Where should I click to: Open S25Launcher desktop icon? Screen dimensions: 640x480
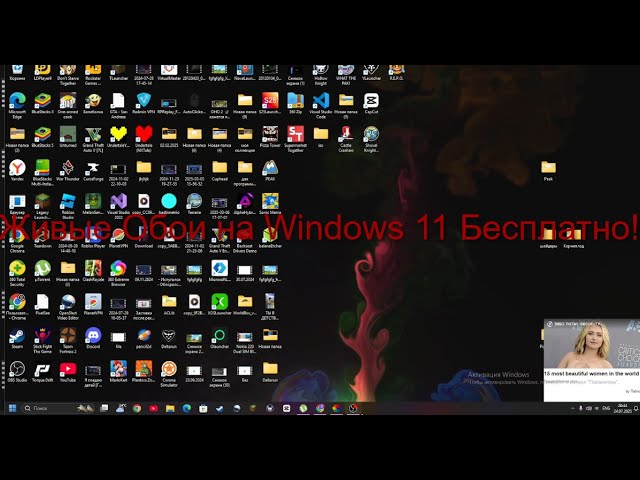[270, 104]
